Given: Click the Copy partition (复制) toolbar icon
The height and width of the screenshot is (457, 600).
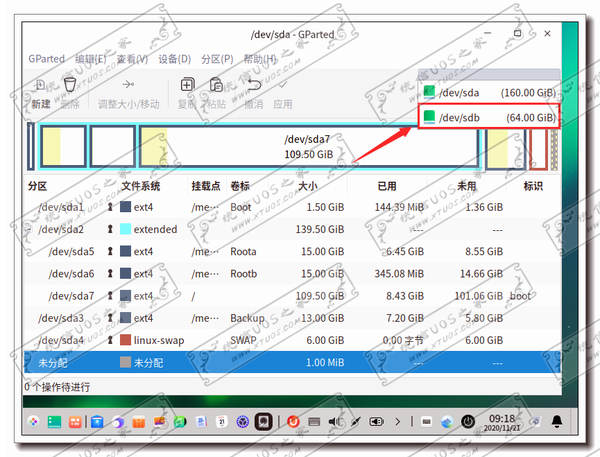Looking at the screenshot, I should click(187, 86).
